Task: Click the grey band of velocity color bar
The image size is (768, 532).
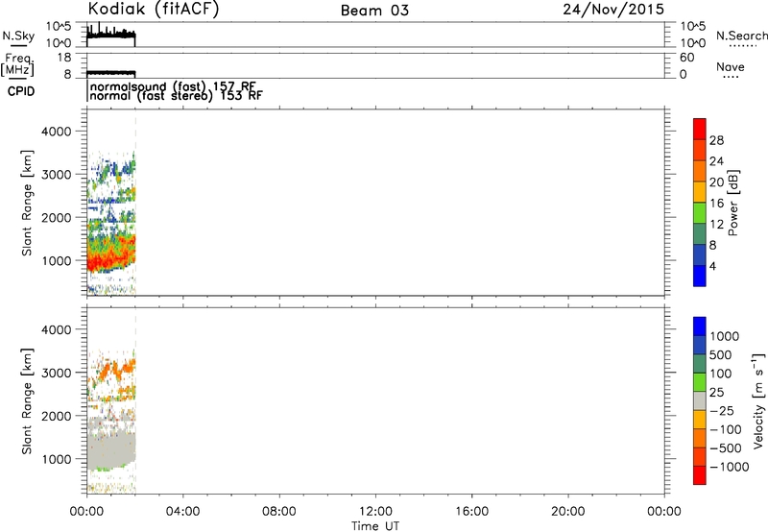Action: pos(700,401)
